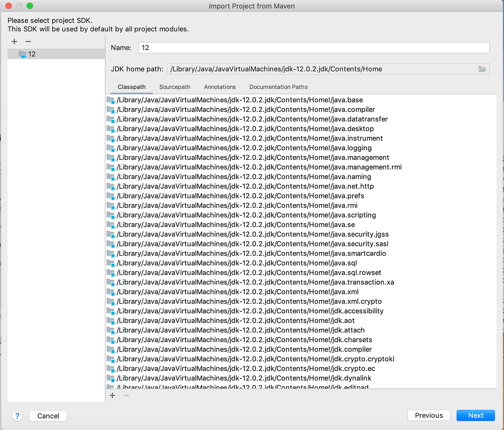The height and width of the screenshot is (430, 504).
Task: Open the Documentation Paths tab
Action: (278, 87)
